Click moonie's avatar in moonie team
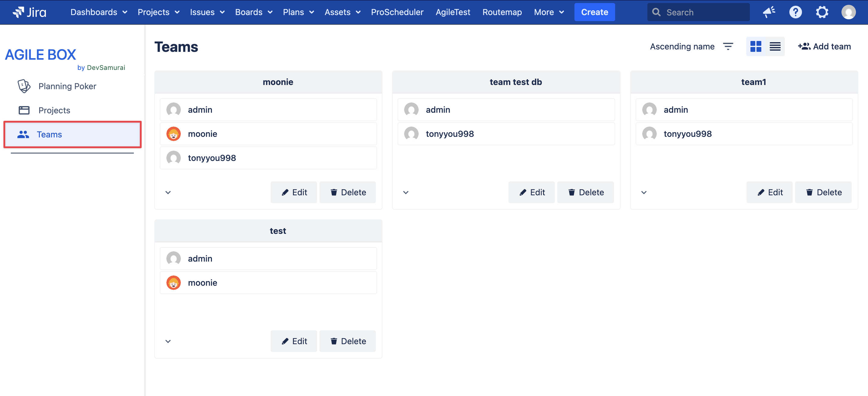Screen dimensions: 868x396 click(174, 134)
